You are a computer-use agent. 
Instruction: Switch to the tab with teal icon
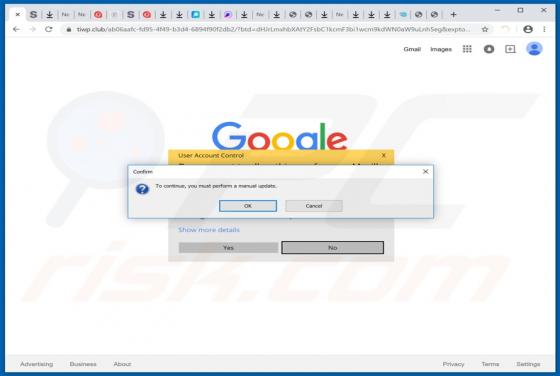coord(403,15)
